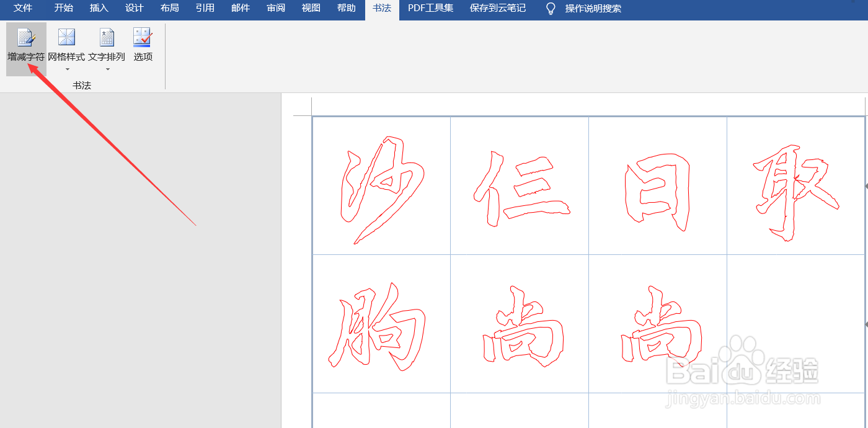Open the 文件 menu
Viewport: 868px width, 428px height.
coord(22,9)
